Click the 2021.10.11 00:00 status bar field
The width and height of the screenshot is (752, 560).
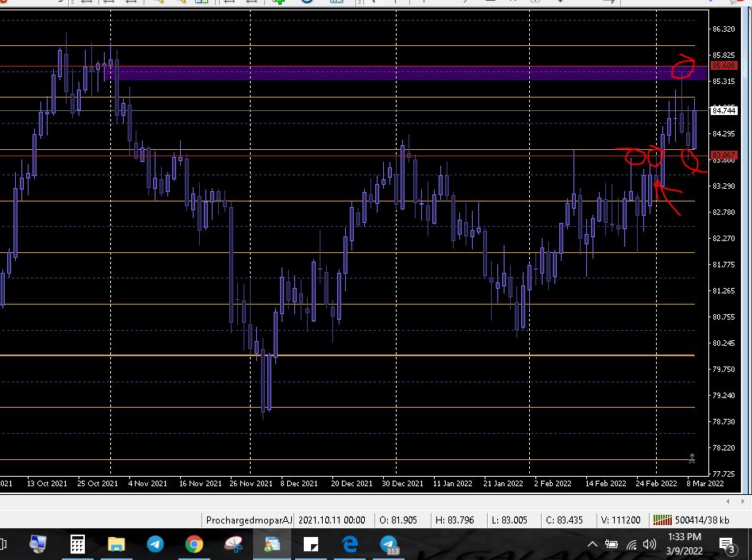[332, 520]
